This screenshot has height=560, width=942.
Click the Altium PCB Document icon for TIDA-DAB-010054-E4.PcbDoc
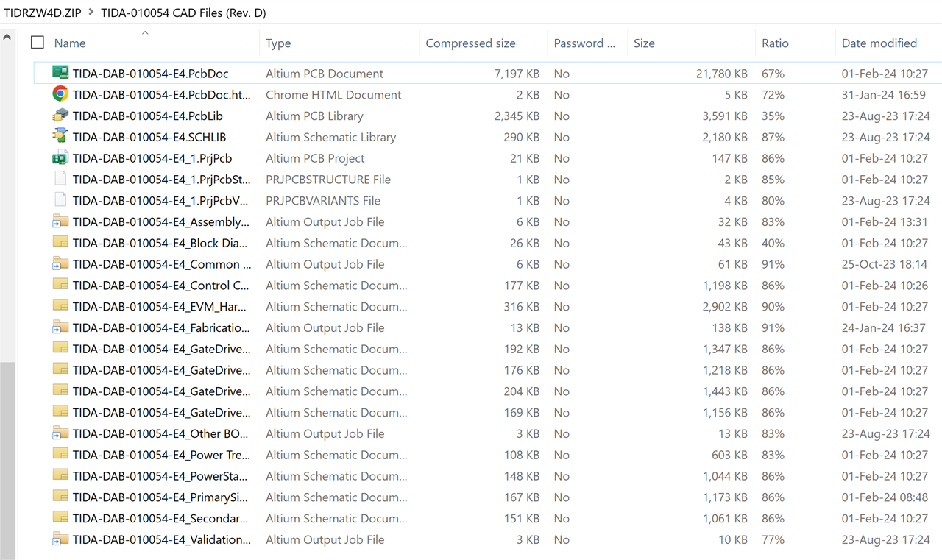click(60, 73)
